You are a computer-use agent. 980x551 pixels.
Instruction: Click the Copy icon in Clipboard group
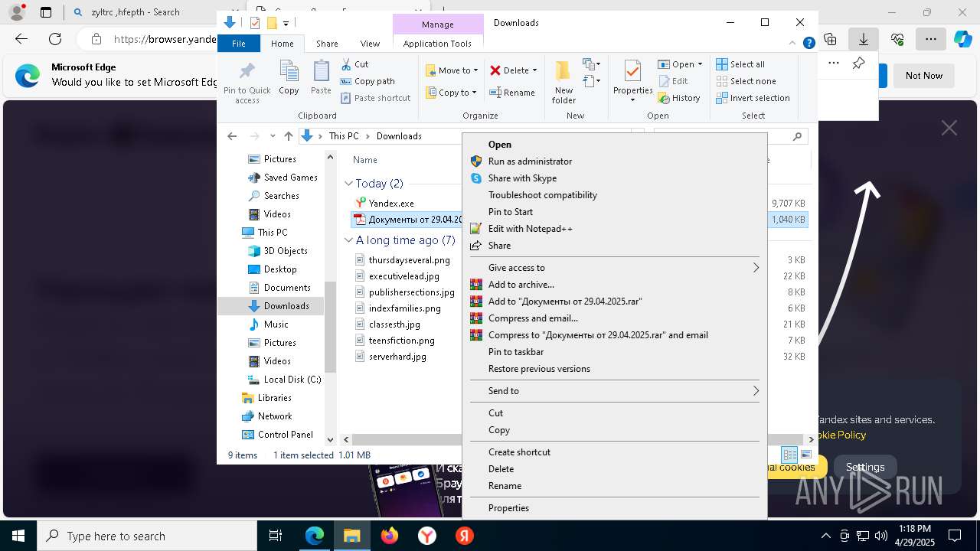pos(289,72)
